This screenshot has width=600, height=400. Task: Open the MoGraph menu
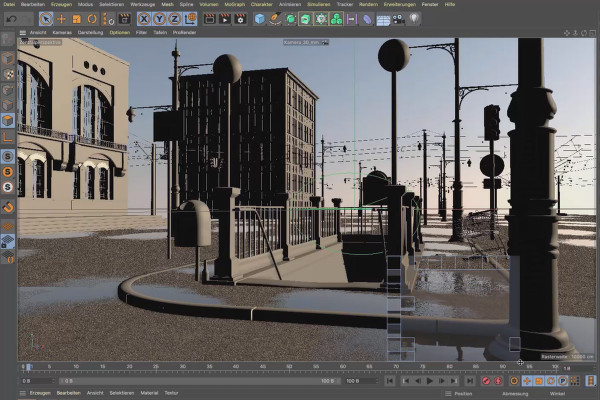click(x=234, y=5)
